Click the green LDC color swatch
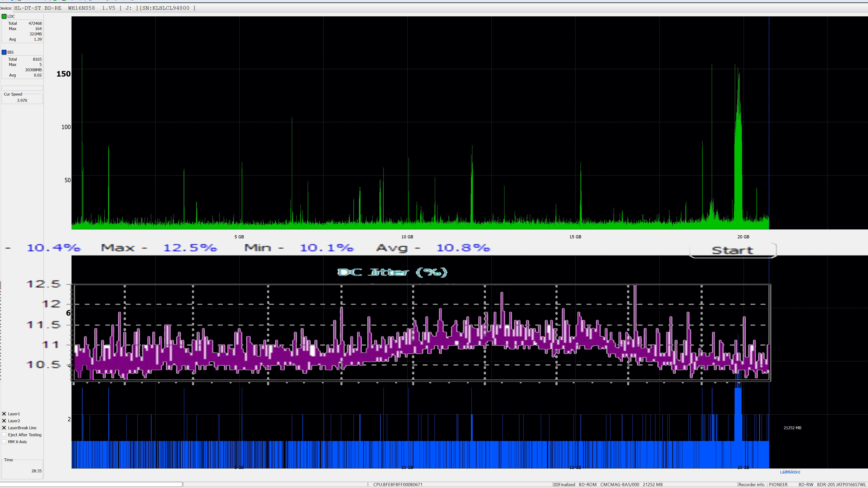868x488 pixels. click(x=4, y=16)
